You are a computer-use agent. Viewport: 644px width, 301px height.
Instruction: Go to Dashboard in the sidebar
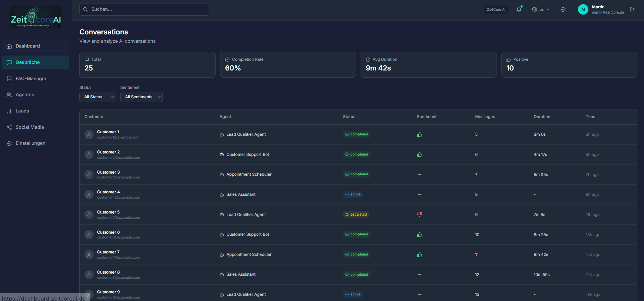(x=28, y=46)
